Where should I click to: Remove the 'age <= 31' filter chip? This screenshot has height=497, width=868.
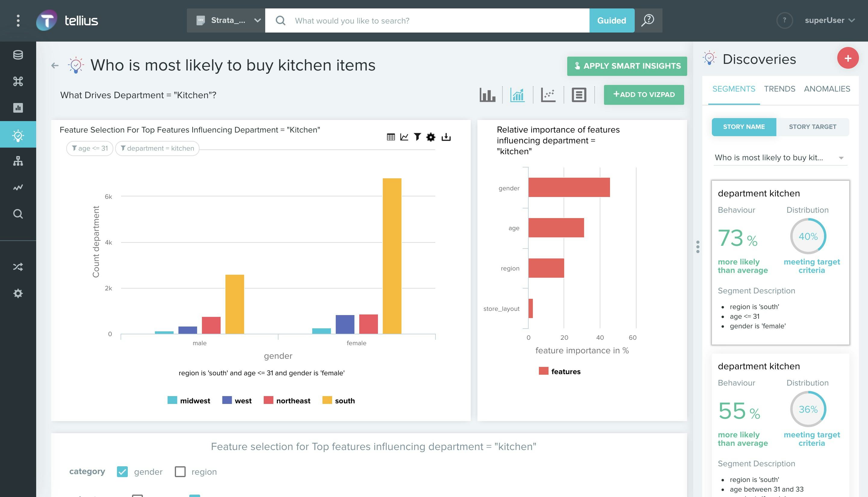coord(90,148)
